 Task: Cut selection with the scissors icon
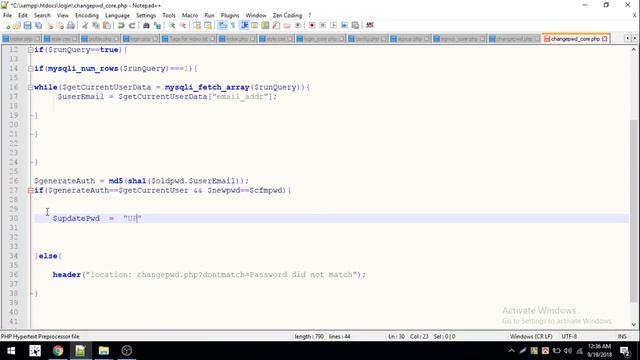click(85, 25)
